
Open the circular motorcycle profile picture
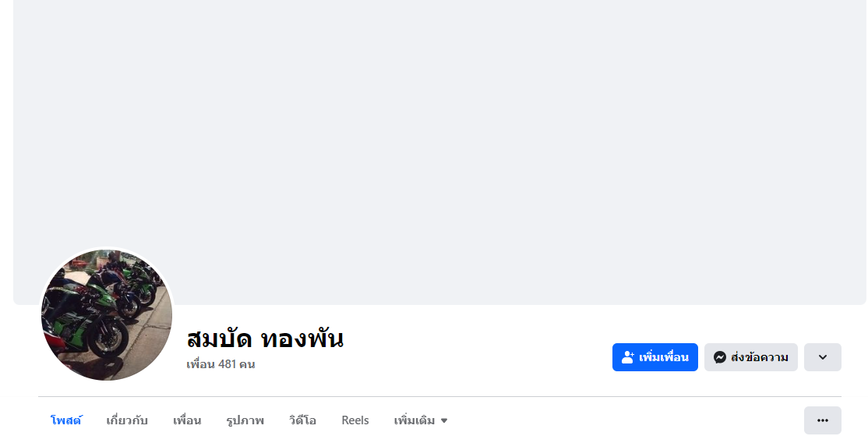107,314
